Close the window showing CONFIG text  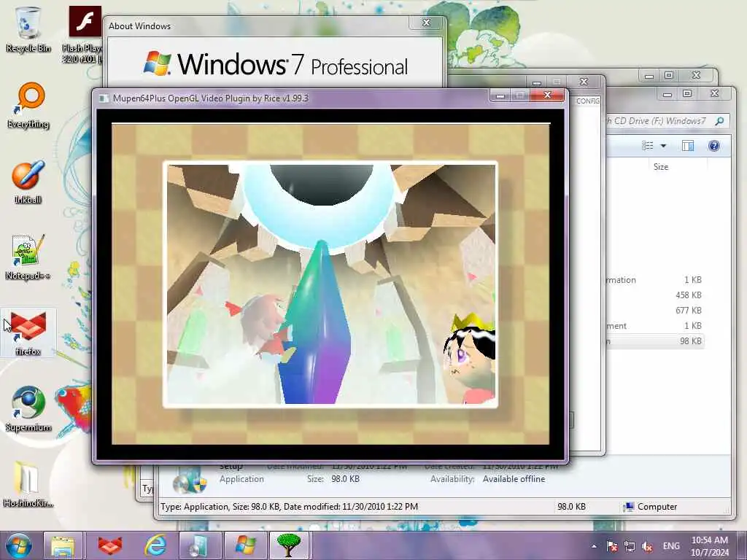[584, 82]
